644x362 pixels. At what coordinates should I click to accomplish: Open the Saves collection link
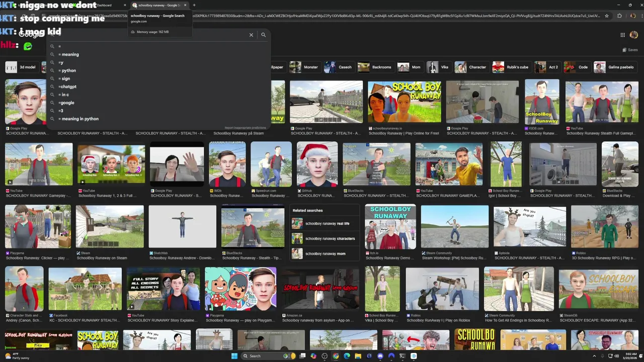pos(630,50)
